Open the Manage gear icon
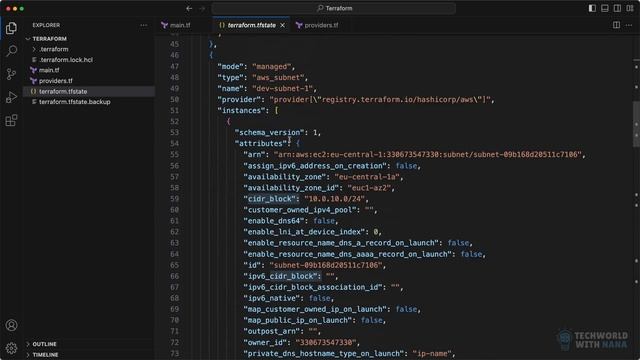The width and height of the screenshot is (640, 360). click(x=11, y=348)
